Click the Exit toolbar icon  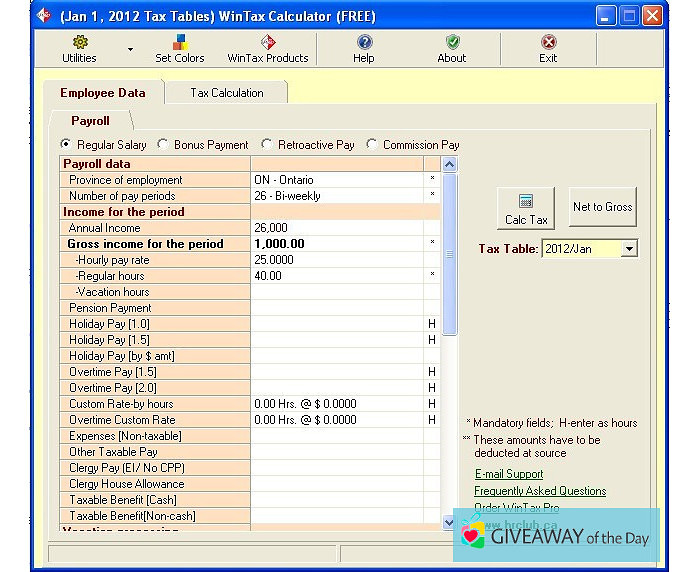548,42
